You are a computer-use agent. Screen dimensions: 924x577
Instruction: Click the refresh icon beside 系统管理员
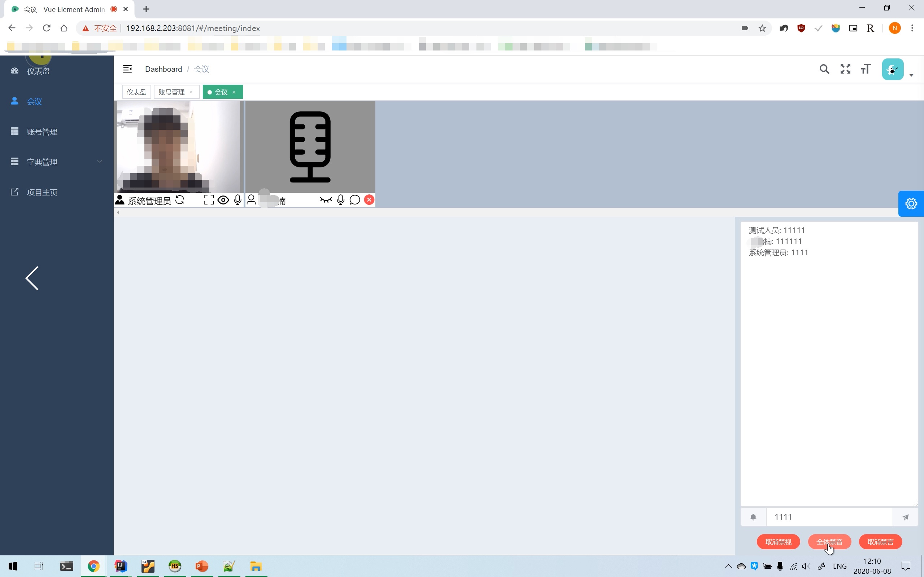point(180,200)
